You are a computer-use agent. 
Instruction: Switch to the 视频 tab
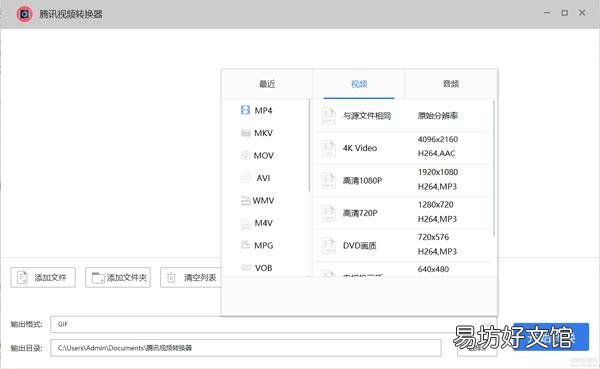359,84
